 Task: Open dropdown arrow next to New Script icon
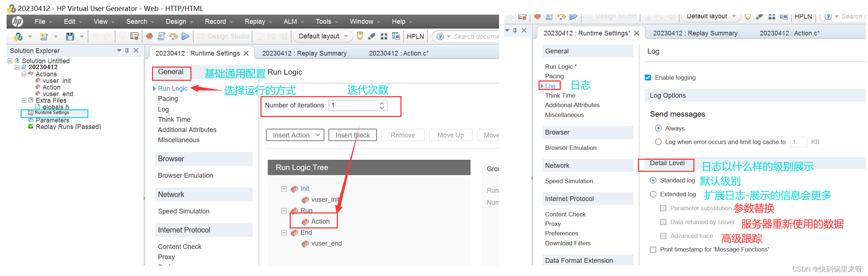(x=56, y=36)
